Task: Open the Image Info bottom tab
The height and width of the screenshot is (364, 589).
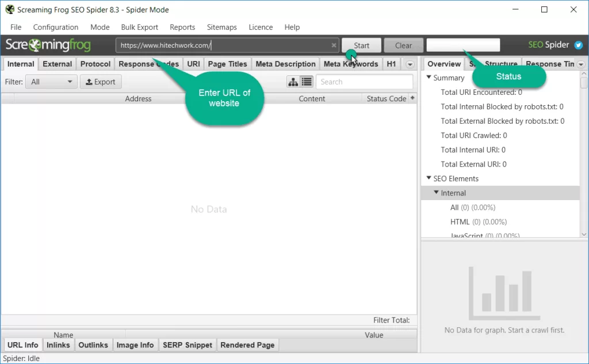Action: pyautogui.click(x=135, y=345)
